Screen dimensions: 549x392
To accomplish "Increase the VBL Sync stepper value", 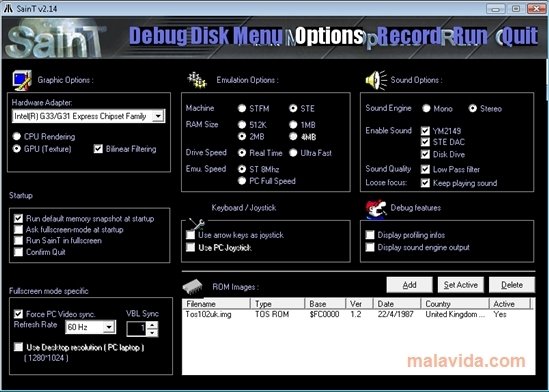I will [x=152, y=325].
